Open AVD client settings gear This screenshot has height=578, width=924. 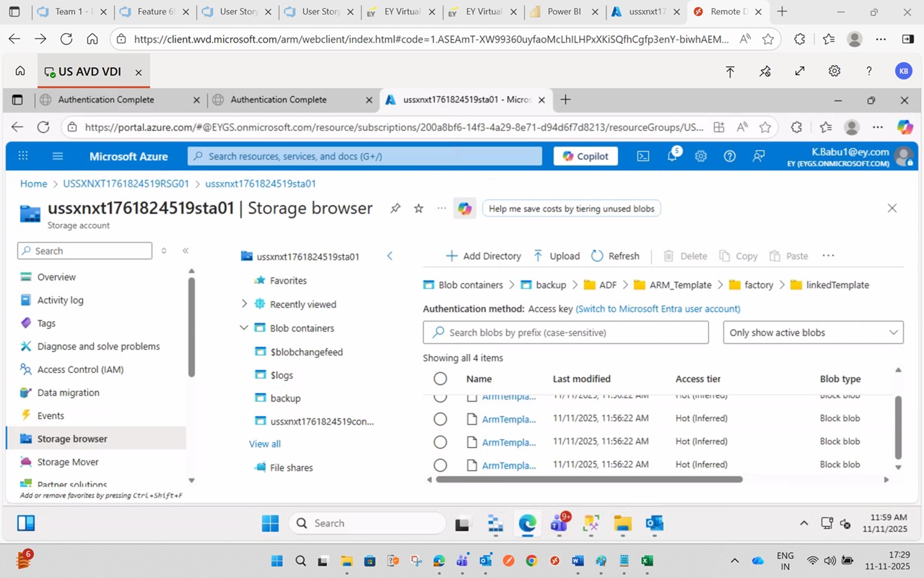coord(834,71)
